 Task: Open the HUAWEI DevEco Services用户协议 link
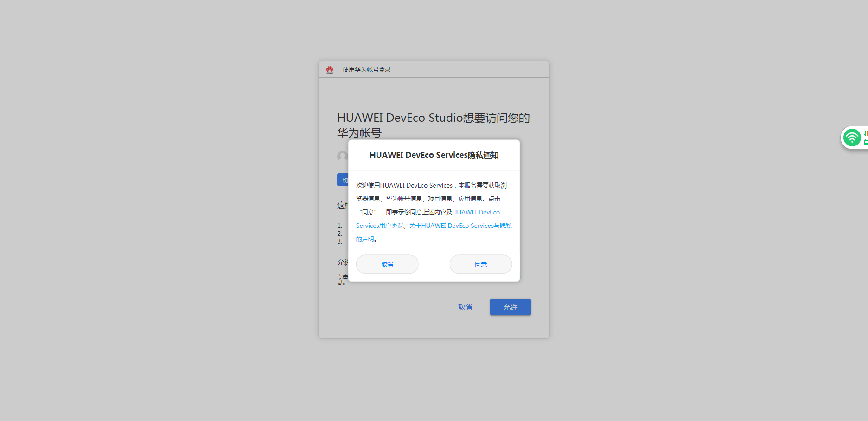coord(428,219)
